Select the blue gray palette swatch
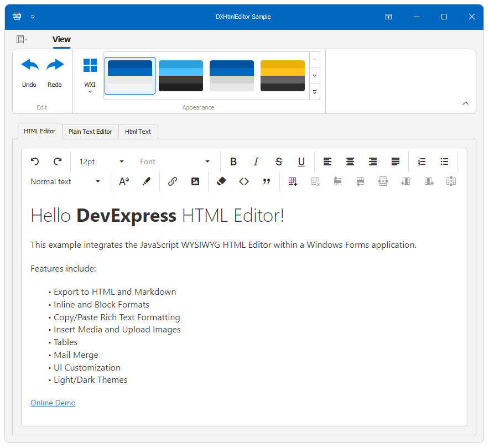 [x=232, y=76]
